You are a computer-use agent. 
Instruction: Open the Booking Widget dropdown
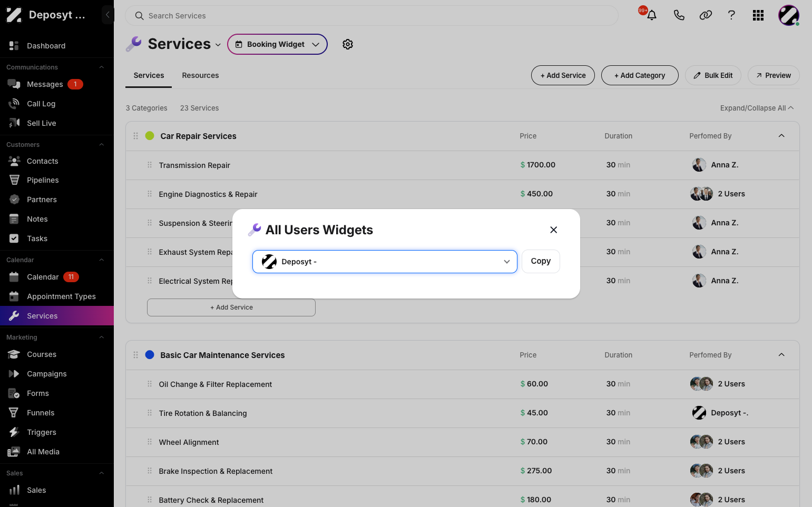point(277,44)
